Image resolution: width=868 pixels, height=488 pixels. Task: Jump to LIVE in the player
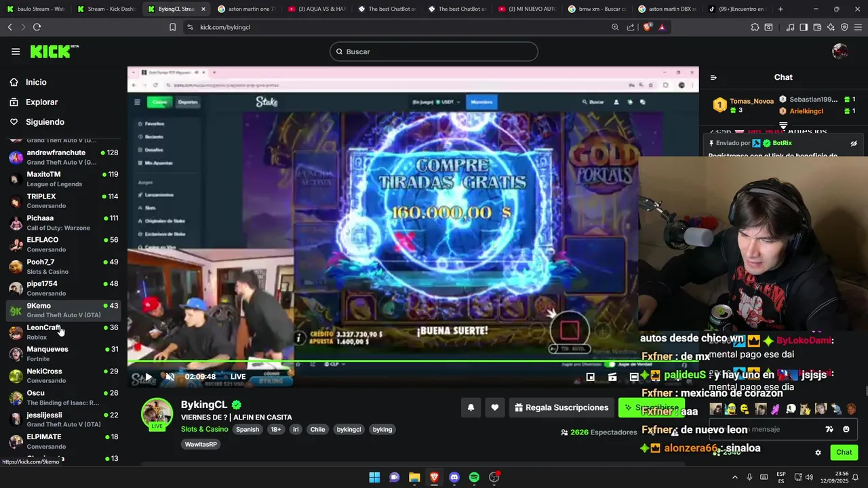[x=238, y=377]
